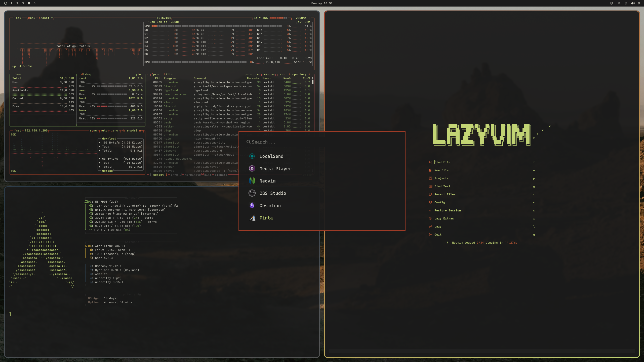
Task: Toggle zero in btop net box
Action: [114, 131]
